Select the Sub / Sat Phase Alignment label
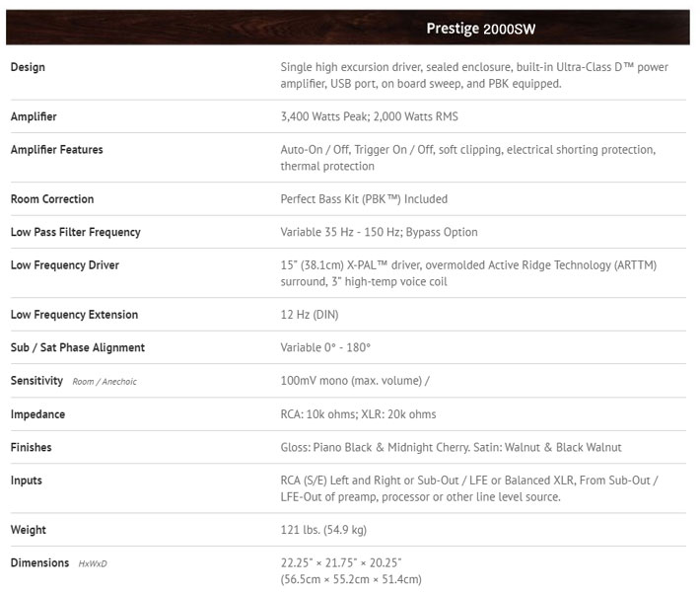The height and width of the screenshot is (592, 700). (x=78, y=347)
